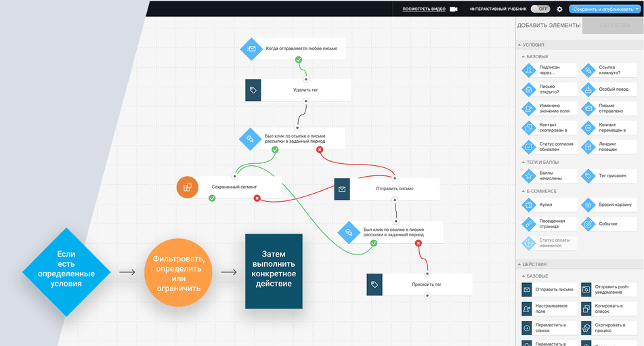Screen dimensions: 644x346
Task: Select the "Тег присвоен" condition element
Action: 609,175
